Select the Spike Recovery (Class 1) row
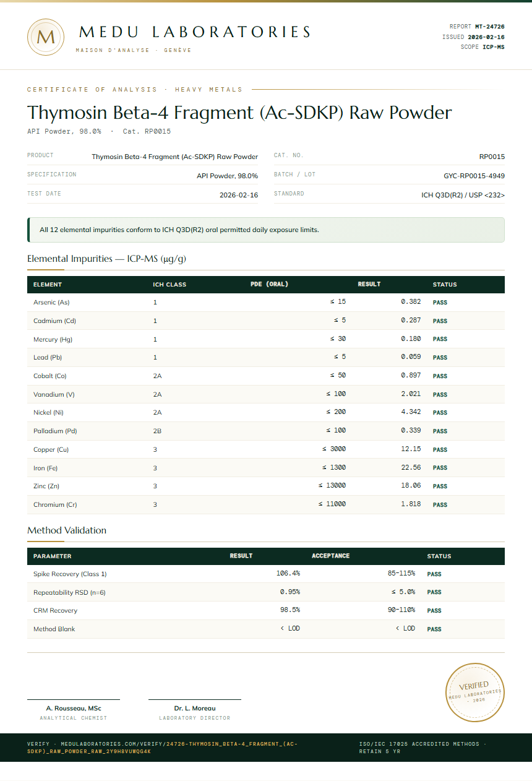 (266, 574)
